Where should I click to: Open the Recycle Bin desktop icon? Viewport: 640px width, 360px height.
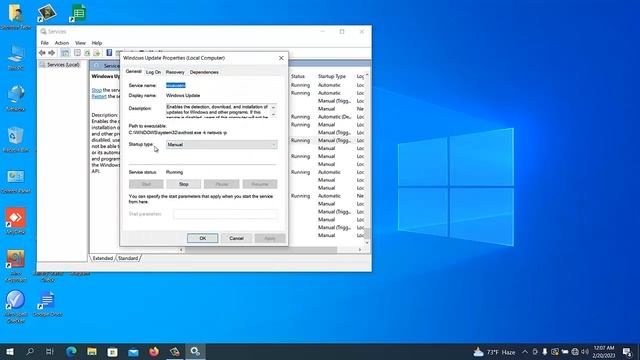click(x=16, y=139)
